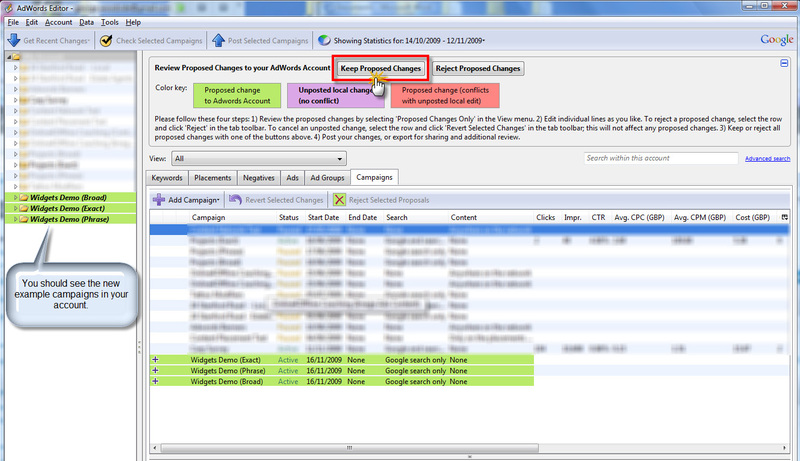This screenshot has height=461, width=800.
Task: Click the Get Recent Changes download arrow icon
Action: point(14,40)
